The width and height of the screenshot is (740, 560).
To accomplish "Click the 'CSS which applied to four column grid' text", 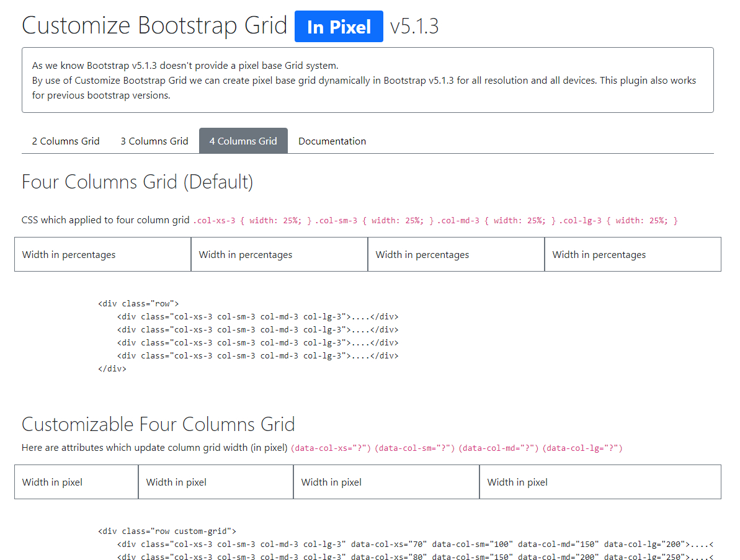I will point(105,220).
